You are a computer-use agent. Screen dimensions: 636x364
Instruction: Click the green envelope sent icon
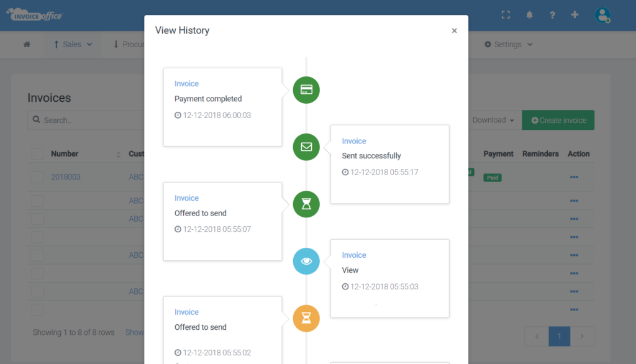tap(306, 147)
